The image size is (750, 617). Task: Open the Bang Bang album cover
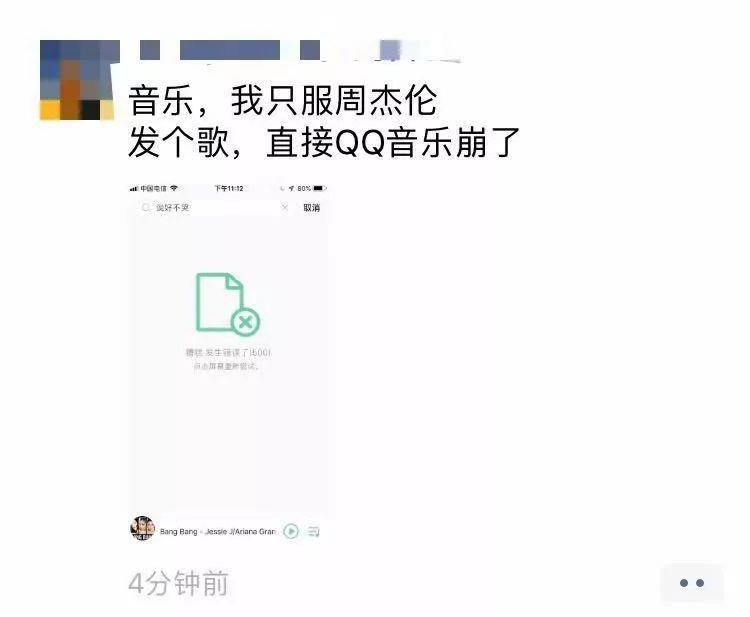click(143, 529)
